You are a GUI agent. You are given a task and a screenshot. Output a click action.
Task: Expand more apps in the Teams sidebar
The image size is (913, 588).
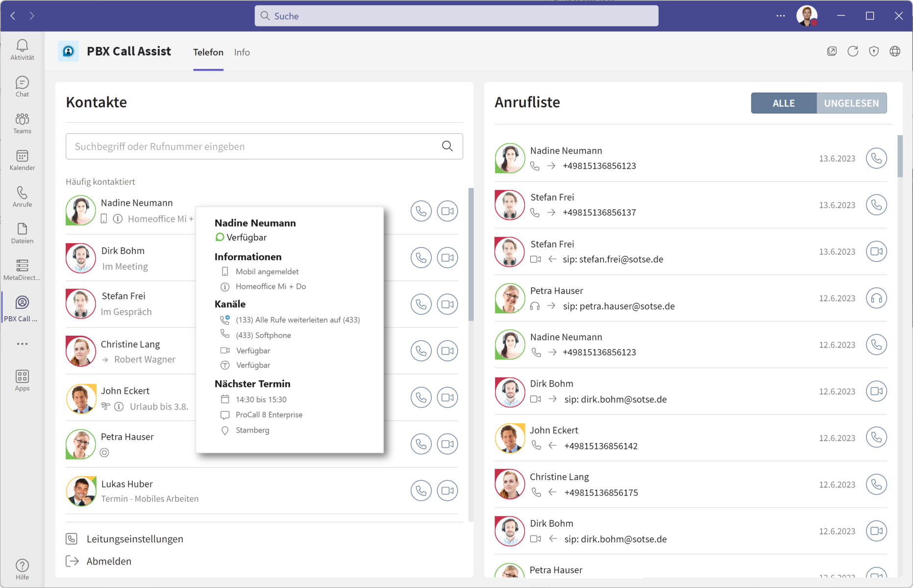click(x=22, y=344)
